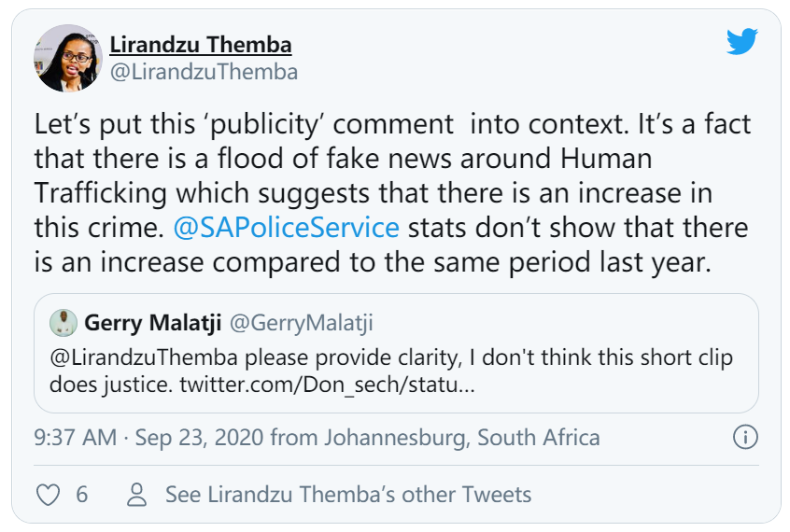Open the @GerryMalatji handle
Screen dimensions: 790x532
point(301,323)
